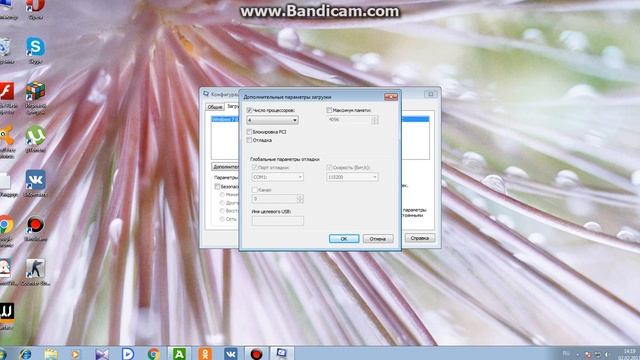Open Visual Studio icon in taskbar
This screenshot has height=360, width=640.
click(x=102, y=354)
